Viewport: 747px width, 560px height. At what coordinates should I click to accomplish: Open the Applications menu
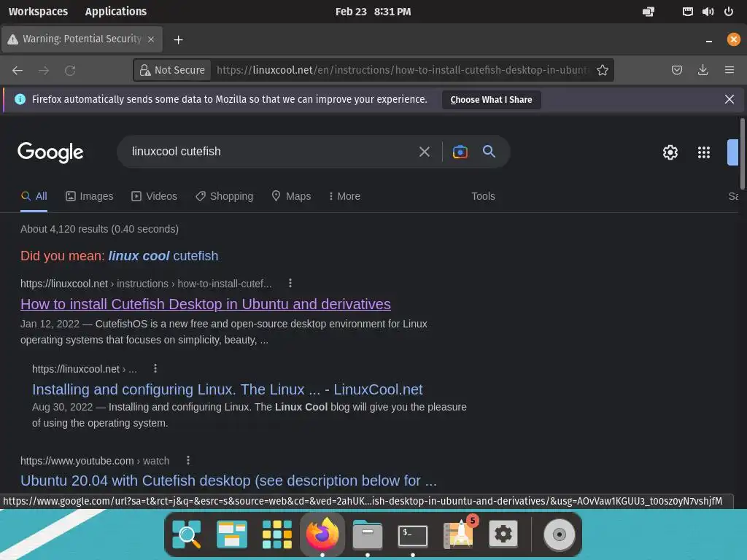[x=116, y=12]
